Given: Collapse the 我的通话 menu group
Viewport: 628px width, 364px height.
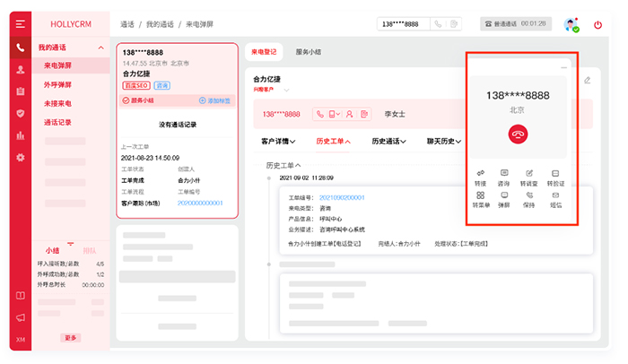Looking at the screenshot, I should pyautogui.click(x=101, y=47).
